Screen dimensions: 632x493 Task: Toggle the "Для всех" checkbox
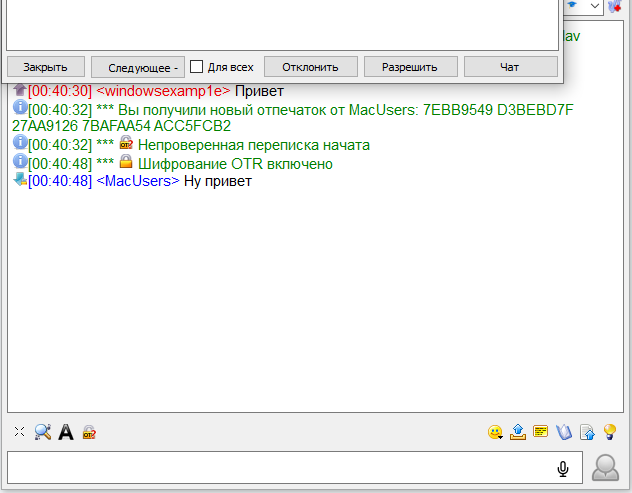click(197, 67)
